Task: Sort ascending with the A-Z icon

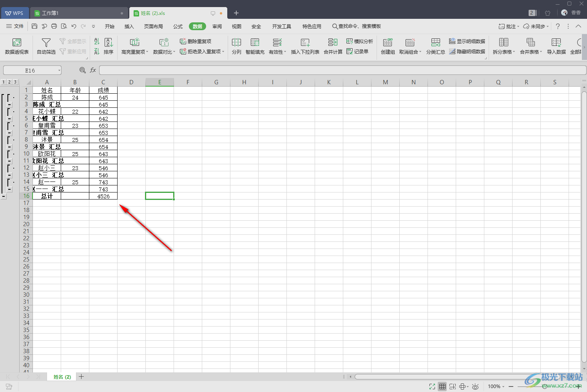Action: [97, 41]
